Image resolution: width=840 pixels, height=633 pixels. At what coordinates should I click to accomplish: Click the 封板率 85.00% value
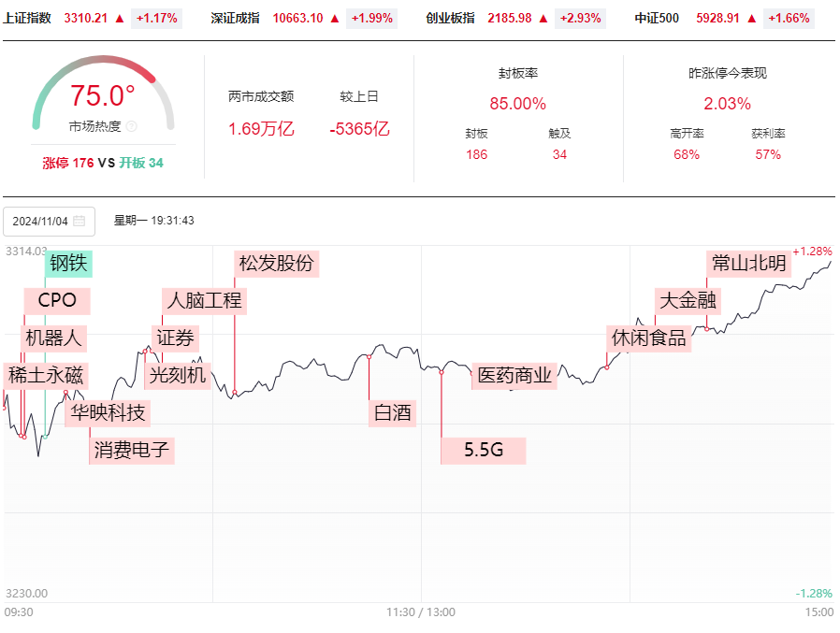[517, 104]
